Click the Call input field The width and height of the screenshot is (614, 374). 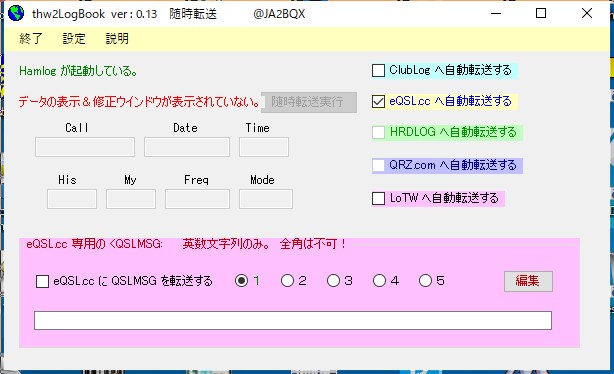click(85, 147)
